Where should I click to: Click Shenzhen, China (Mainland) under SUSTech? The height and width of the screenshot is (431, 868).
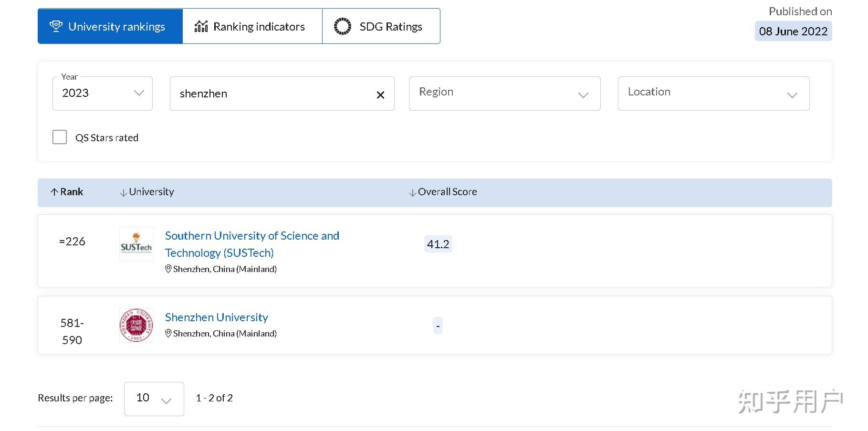coord(225,269)
